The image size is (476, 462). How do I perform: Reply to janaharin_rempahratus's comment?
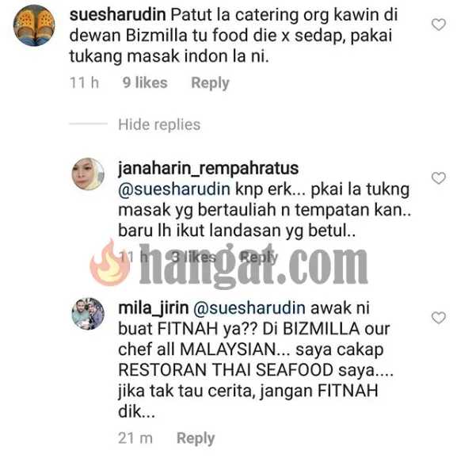pos(259,258)
